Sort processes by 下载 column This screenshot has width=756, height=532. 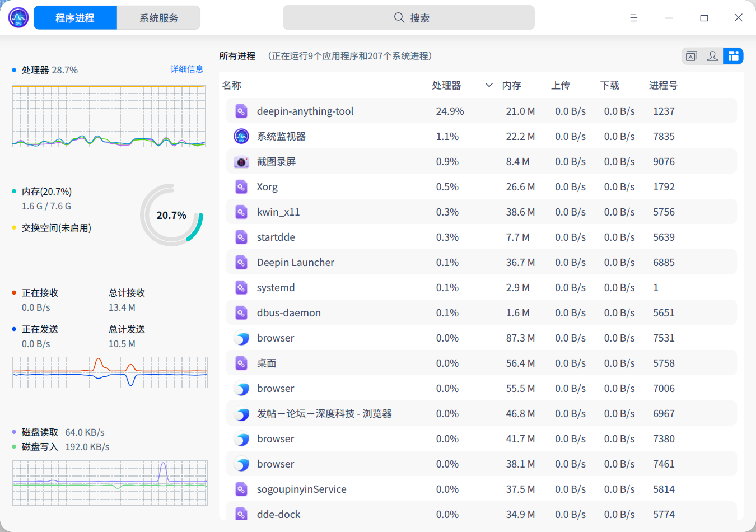pos(610,85)
